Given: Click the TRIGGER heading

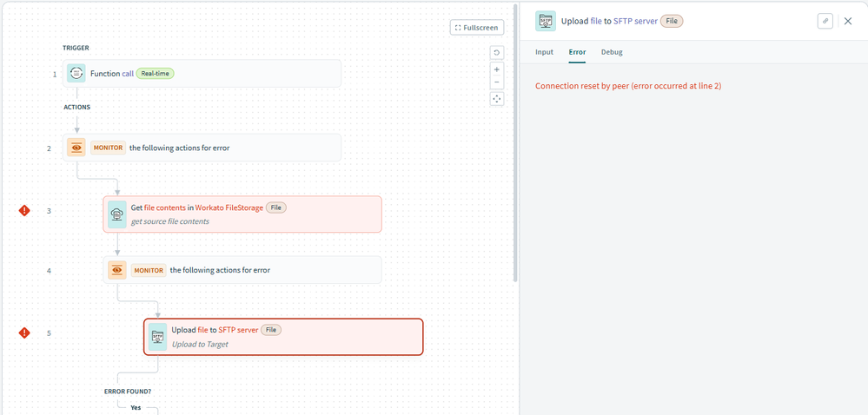Looking at the screenshot, I should pos(76,48).
